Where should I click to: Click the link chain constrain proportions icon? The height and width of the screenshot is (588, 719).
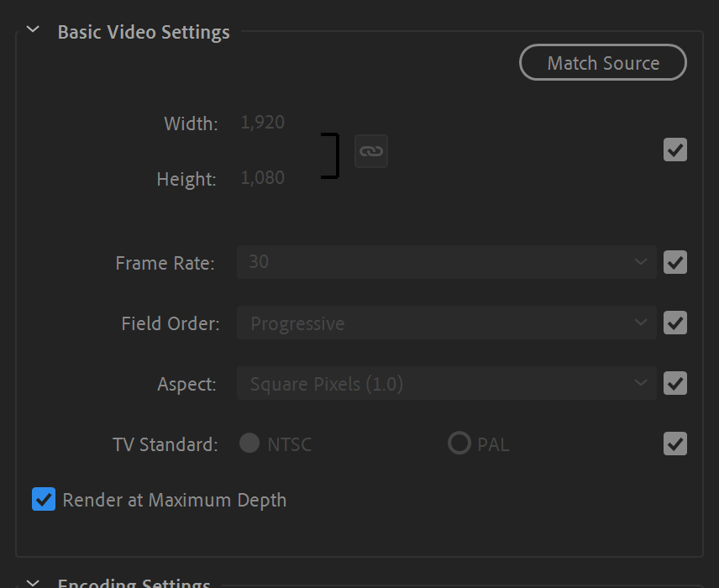pos(370,151)
